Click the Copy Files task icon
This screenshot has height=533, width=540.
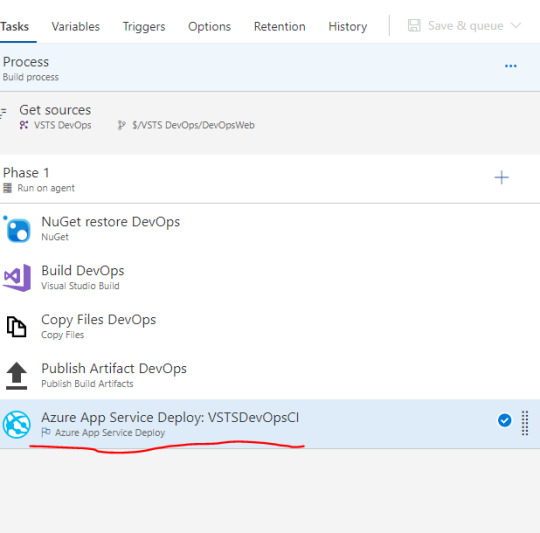[x=16, y=327]
